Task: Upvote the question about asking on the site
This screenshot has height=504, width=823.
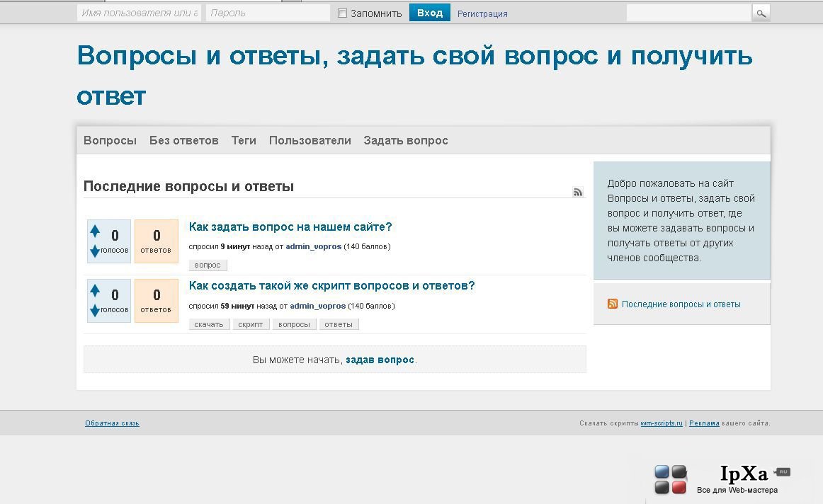Action: point(95,230)
